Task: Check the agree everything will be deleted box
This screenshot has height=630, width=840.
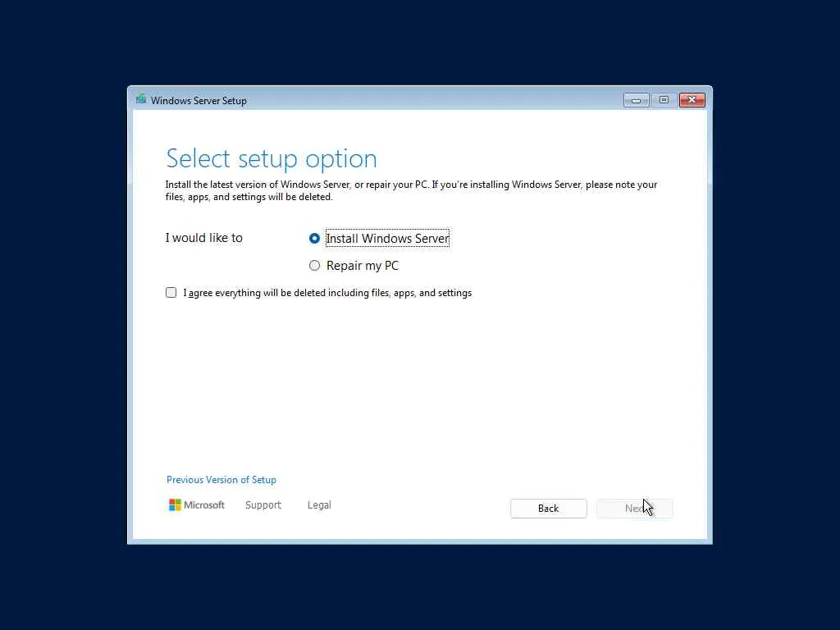Action: [171, 293]
